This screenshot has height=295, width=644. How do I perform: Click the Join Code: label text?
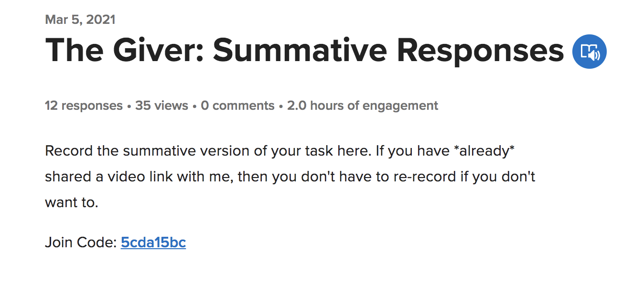point(81,242)
